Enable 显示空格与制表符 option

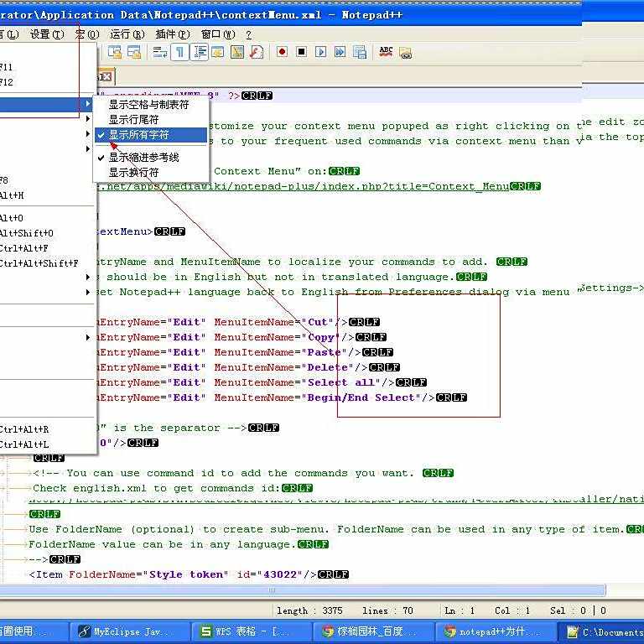point(148,105)
